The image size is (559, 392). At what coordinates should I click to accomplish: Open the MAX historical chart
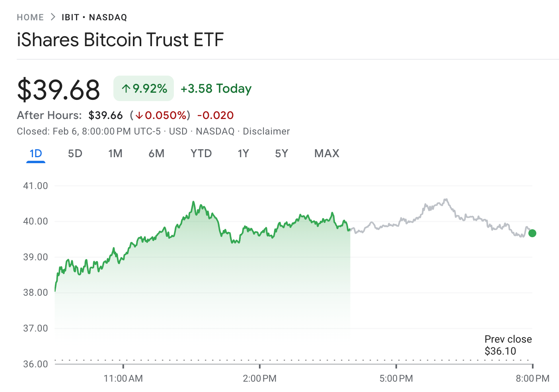(327, 153)
